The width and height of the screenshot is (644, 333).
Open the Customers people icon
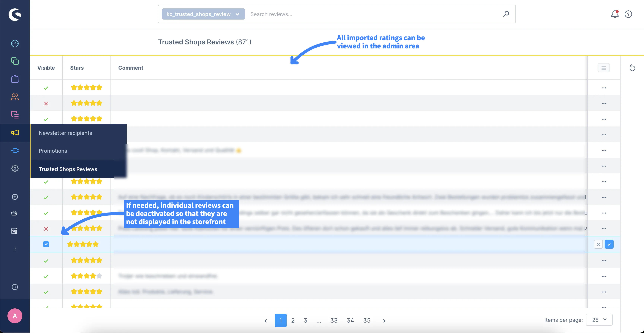(15, 97)
